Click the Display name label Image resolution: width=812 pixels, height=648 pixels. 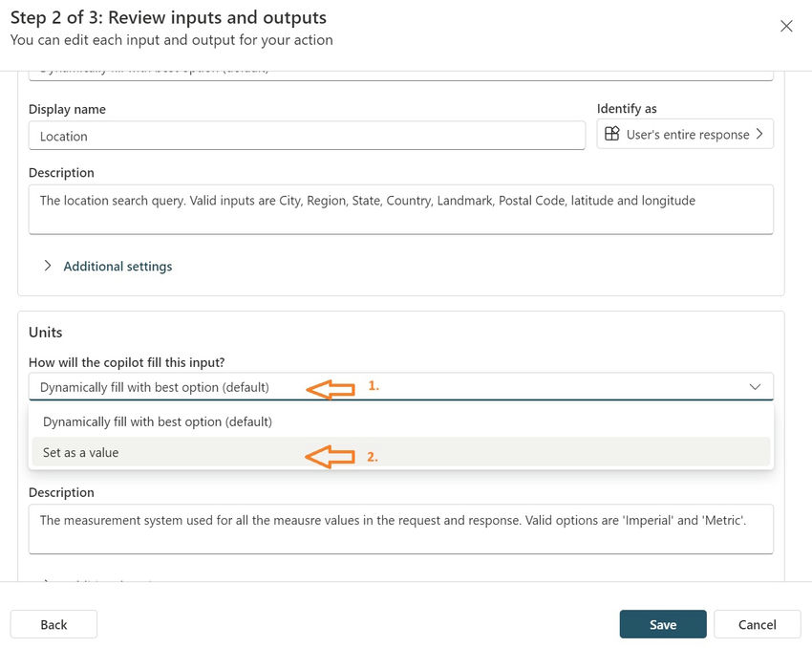pos(67,109)
